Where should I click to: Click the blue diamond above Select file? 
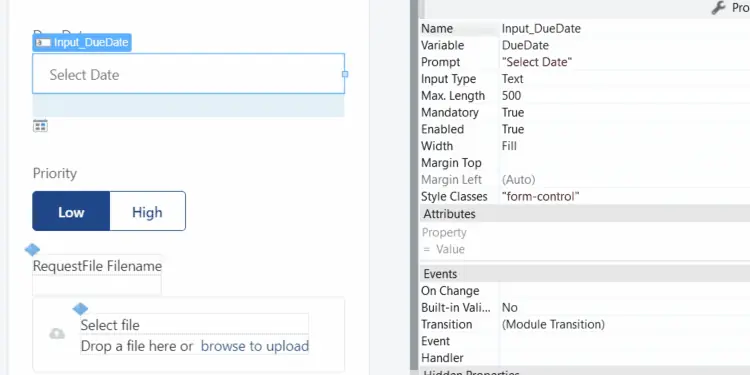(x=80, y=309)
